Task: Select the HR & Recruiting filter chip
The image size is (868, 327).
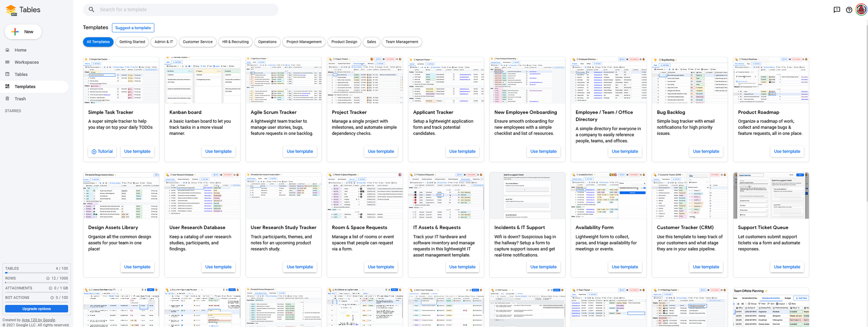Action: 235,42
